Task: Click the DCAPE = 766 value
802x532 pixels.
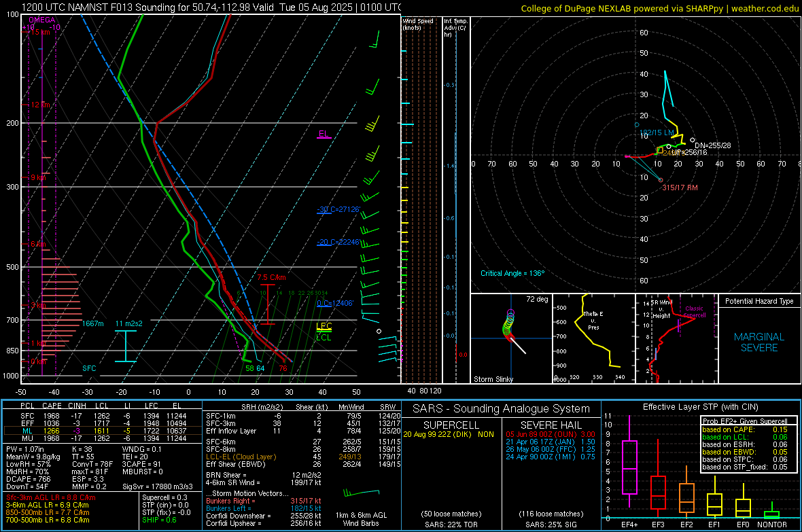Action: click(28, 479)
